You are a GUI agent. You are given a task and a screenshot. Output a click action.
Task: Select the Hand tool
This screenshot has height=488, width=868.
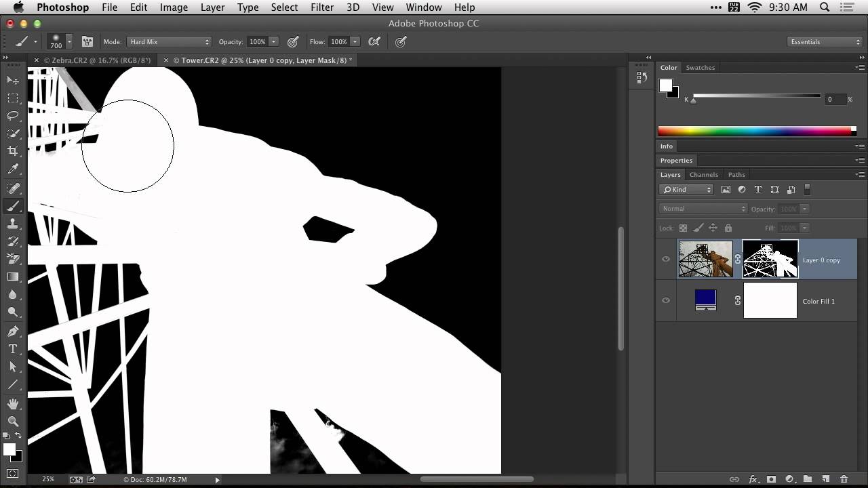click(x=13, y=404)
